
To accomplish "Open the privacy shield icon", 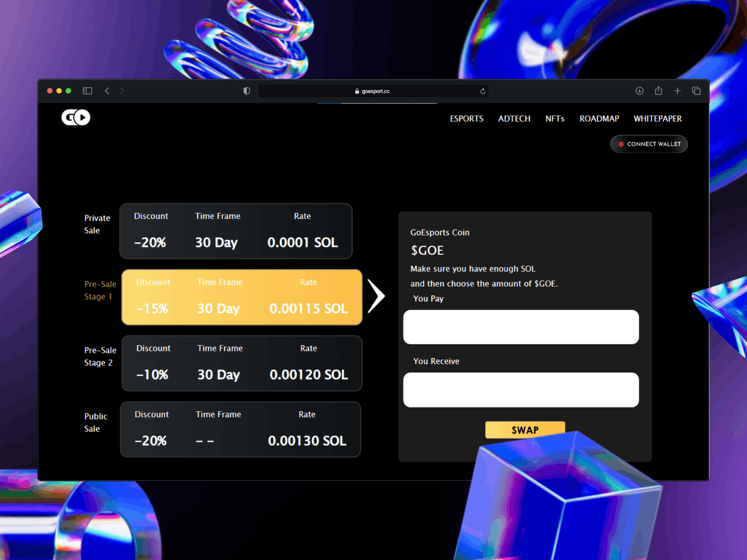I will click(247, 91).
